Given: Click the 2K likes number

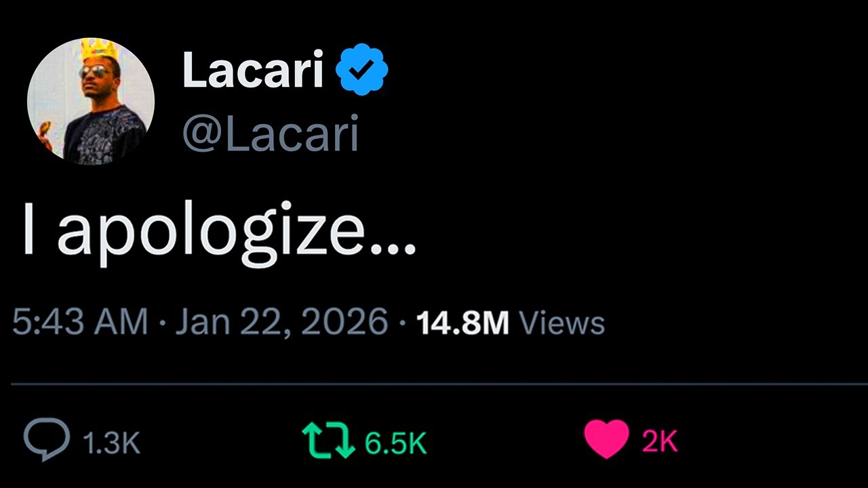Looking at the screenshot, I should tap(659, 442).
